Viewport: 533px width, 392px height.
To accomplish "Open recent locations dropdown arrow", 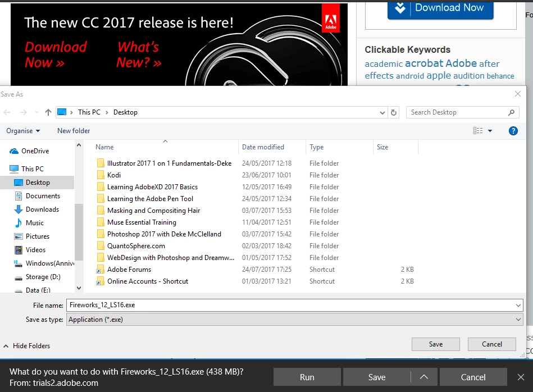I will [37, 112].
